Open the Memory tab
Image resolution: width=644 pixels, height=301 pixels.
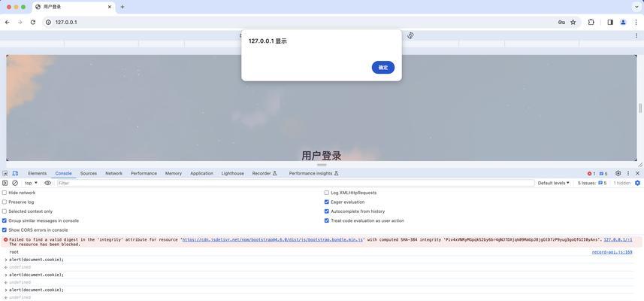coord(174,174)
